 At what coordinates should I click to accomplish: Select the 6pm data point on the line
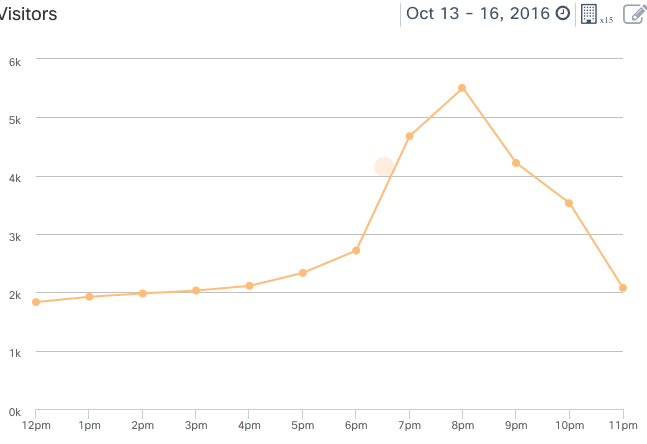[356, 250]
